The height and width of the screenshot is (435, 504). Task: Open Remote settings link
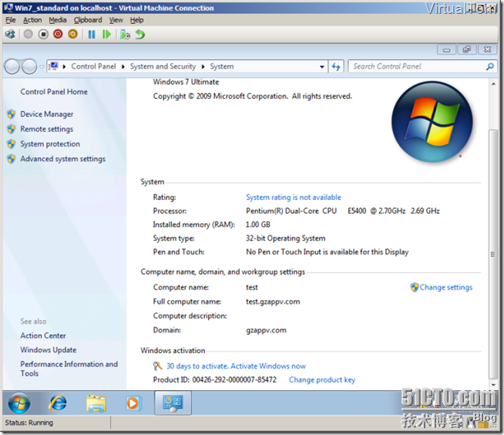(x=46, y=129)
